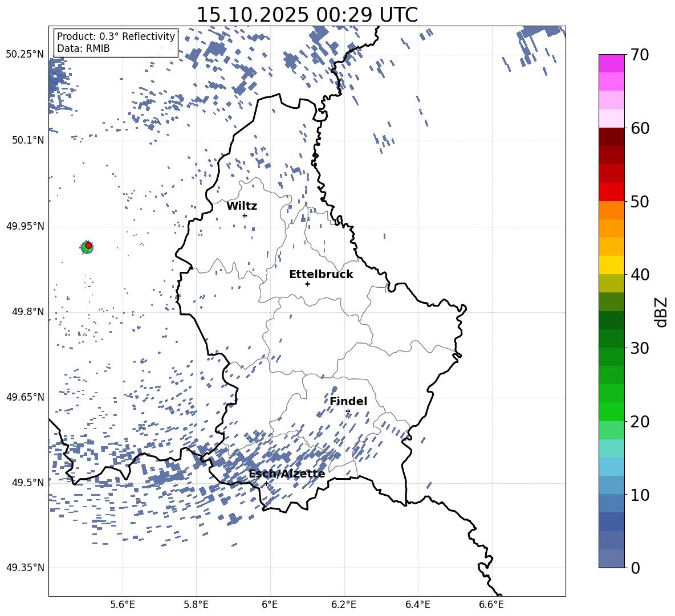Image resolution: width=675 pixels, height=616 pixels.
Task: Click the 49.8°N latitude label
Action: [28, 312]
